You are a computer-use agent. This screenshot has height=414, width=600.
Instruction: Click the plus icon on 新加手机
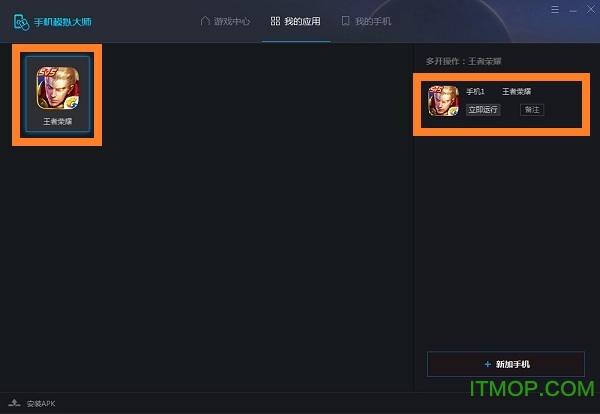[488, 364]
